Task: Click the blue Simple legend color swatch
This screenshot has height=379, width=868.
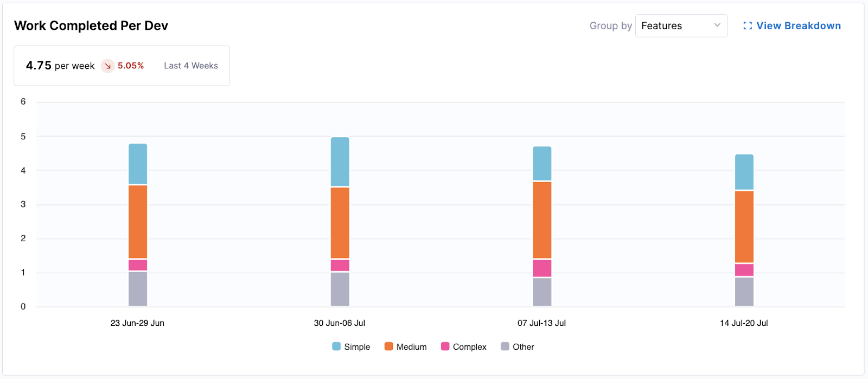Action: tap(336, 346)
